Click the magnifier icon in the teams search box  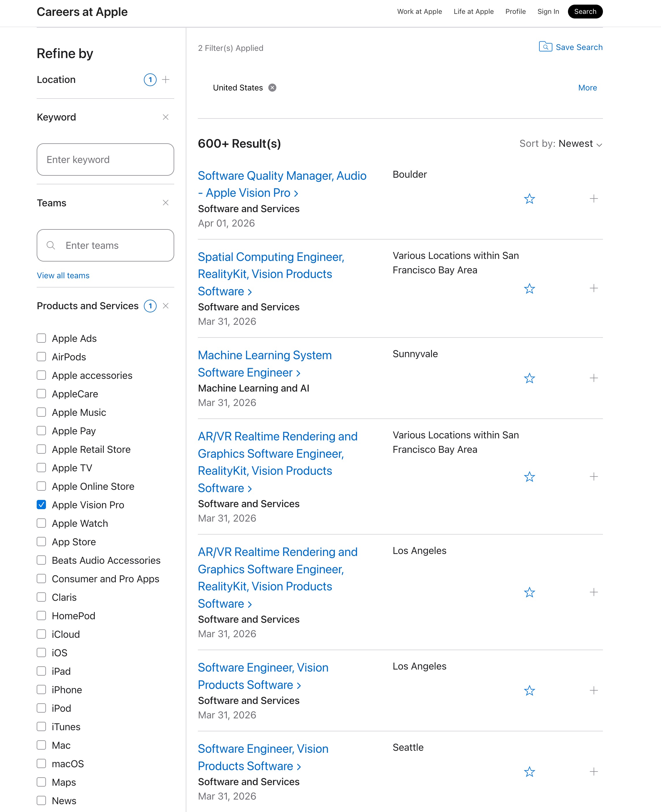pos(51,245)
